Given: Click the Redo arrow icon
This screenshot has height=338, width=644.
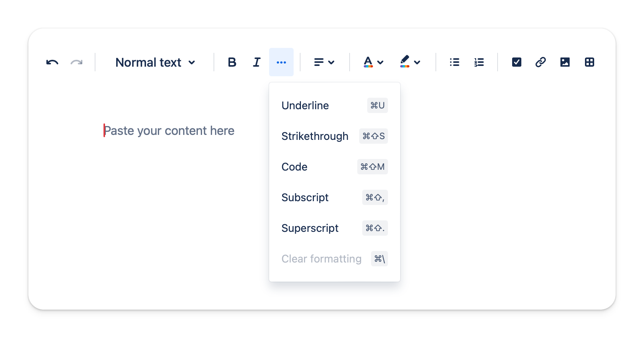Looking at the screenshot, I should [77, 62].
